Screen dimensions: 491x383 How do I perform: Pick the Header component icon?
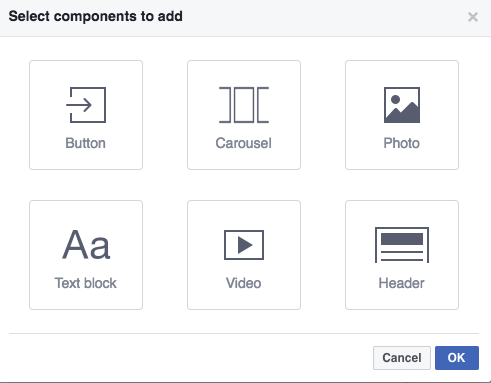402,245
